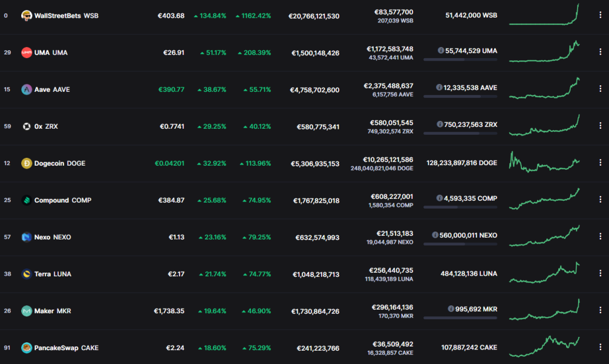Open the 0x ZRX coin page

[46, 126]
